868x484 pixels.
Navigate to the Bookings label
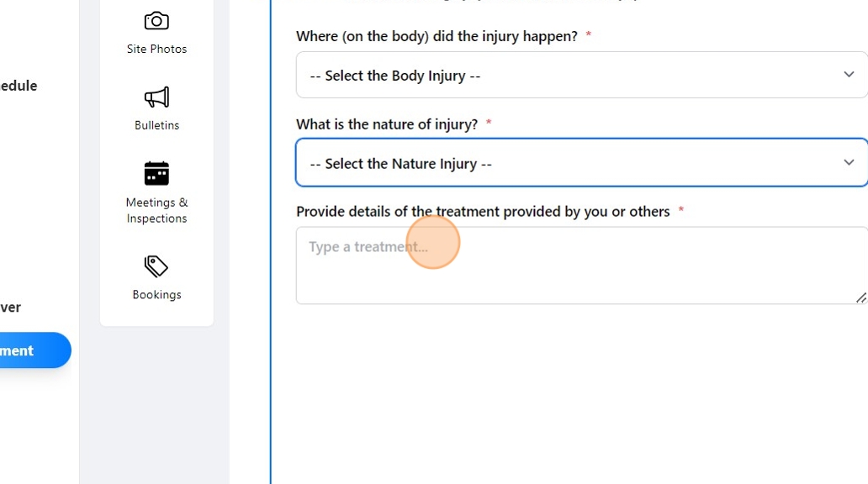156,295
